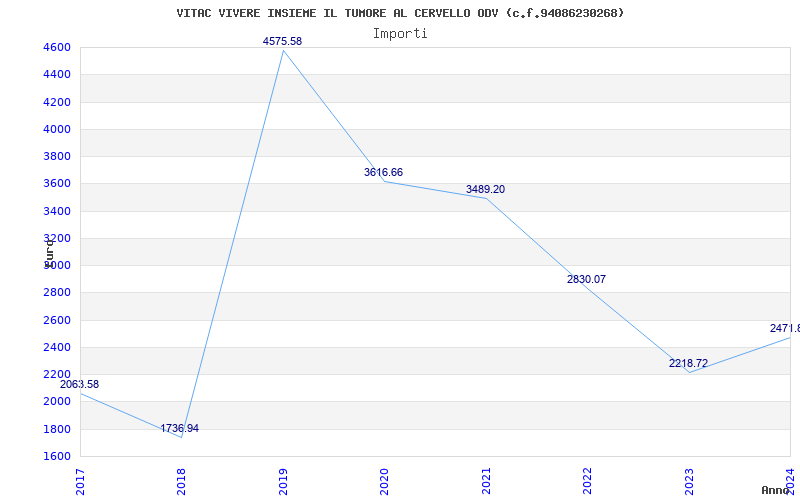The height and width of the screenshot is (500, 800).
Task: Click x-axis year 2018
Action: point(181,482)
